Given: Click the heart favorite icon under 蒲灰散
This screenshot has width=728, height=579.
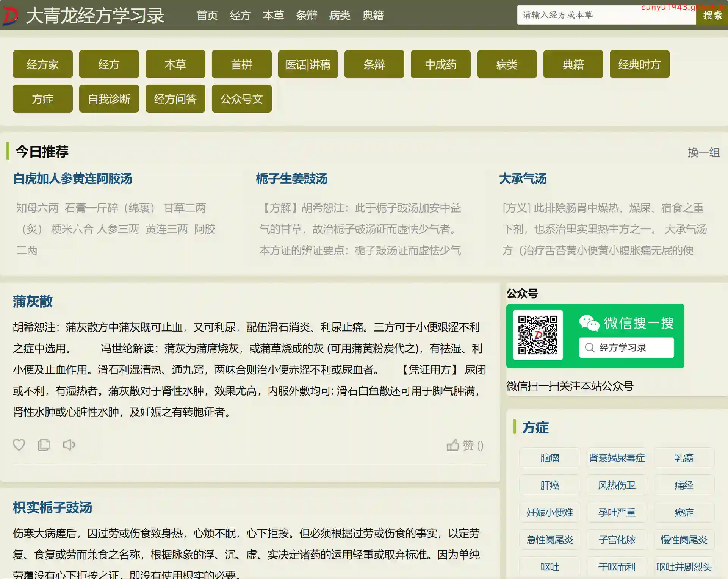Looking at the screenshot, I should [19, 444].
